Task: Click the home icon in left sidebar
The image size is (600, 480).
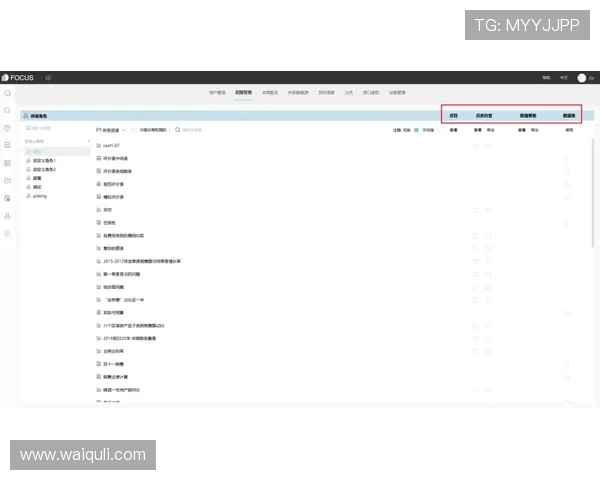Action: point(7,93)
